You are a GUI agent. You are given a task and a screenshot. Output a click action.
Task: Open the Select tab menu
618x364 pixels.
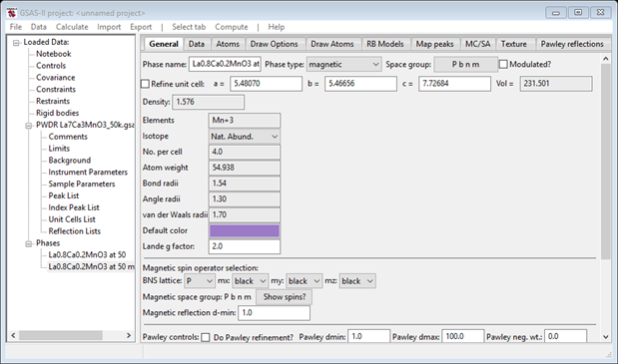(x=189, y=27)
